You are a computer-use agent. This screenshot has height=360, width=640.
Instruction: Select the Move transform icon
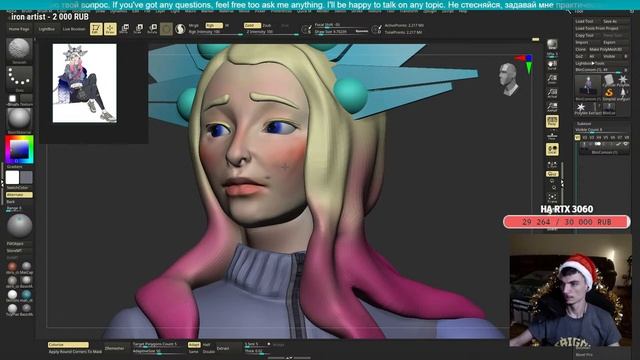coord(124,29)
